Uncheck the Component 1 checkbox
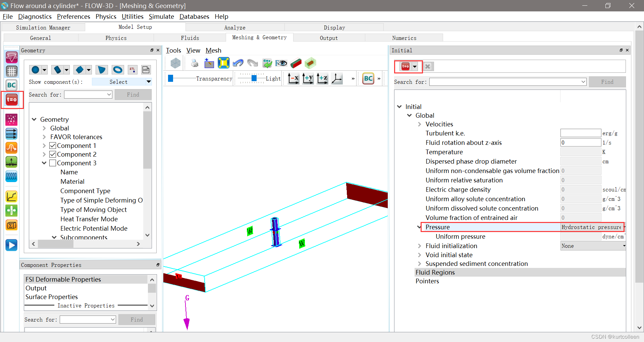644x342 pixels. (x=53, y=146)
